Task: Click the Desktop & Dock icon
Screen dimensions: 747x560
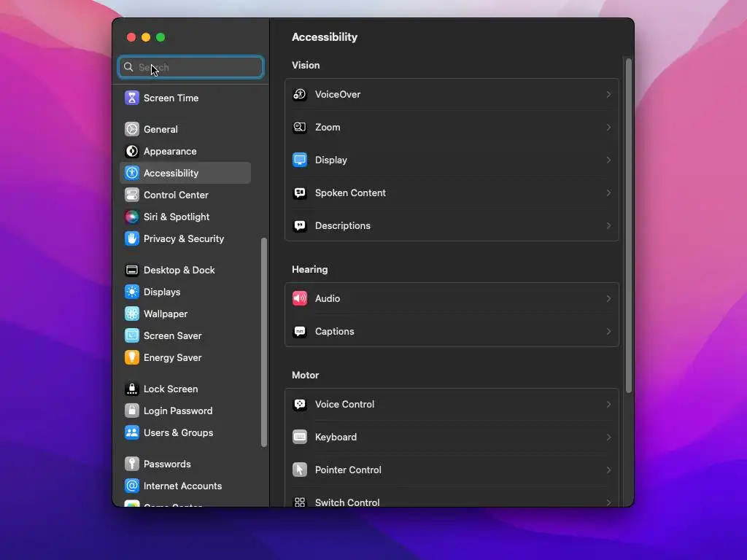Action: [132, 270]
